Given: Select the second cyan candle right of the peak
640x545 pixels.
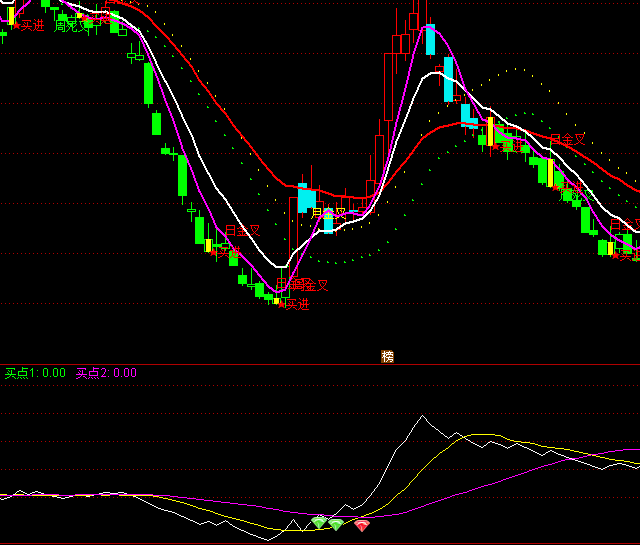Looking at the screenshot, I should 467,115.
